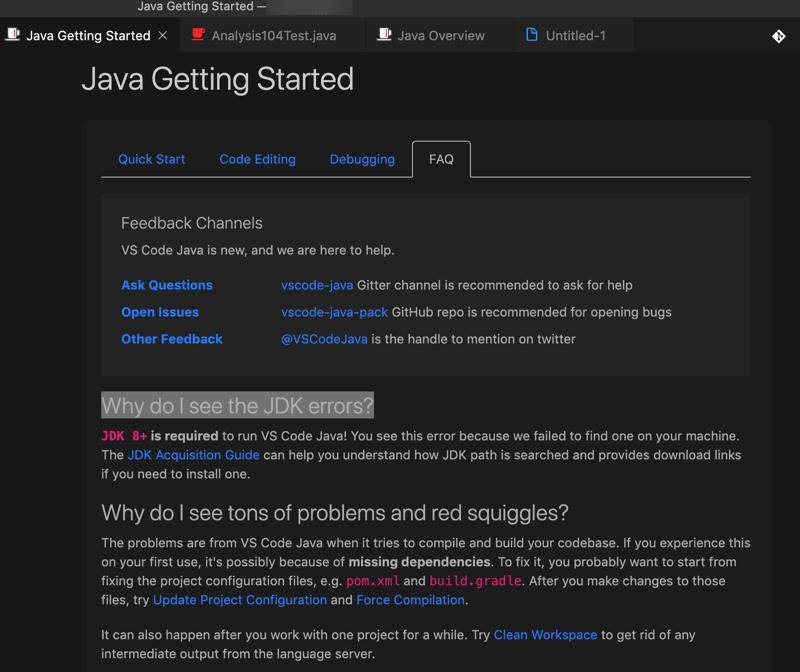Click the Java Getting Started tab icon
The image size is (800, 672).
pyautogui.click(x=13, y=35)
